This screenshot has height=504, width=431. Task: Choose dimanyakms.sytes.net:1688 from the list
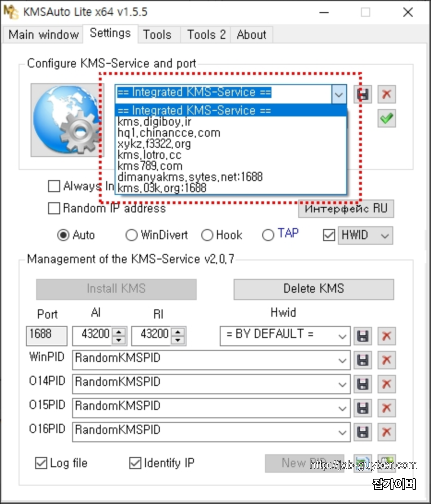click(231, 177)
